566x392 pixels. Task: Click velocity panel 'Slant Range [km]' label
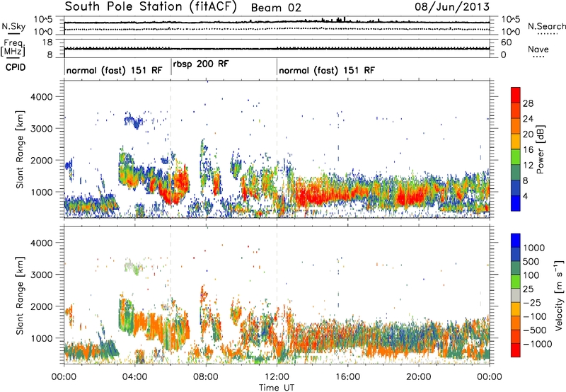(x=20, y=295)
